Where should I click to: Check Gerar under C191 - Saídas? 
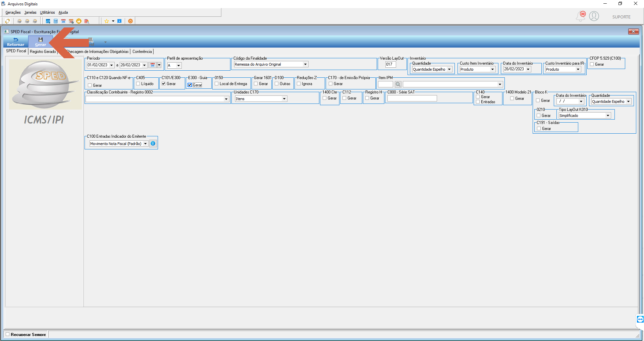point(539,129)
